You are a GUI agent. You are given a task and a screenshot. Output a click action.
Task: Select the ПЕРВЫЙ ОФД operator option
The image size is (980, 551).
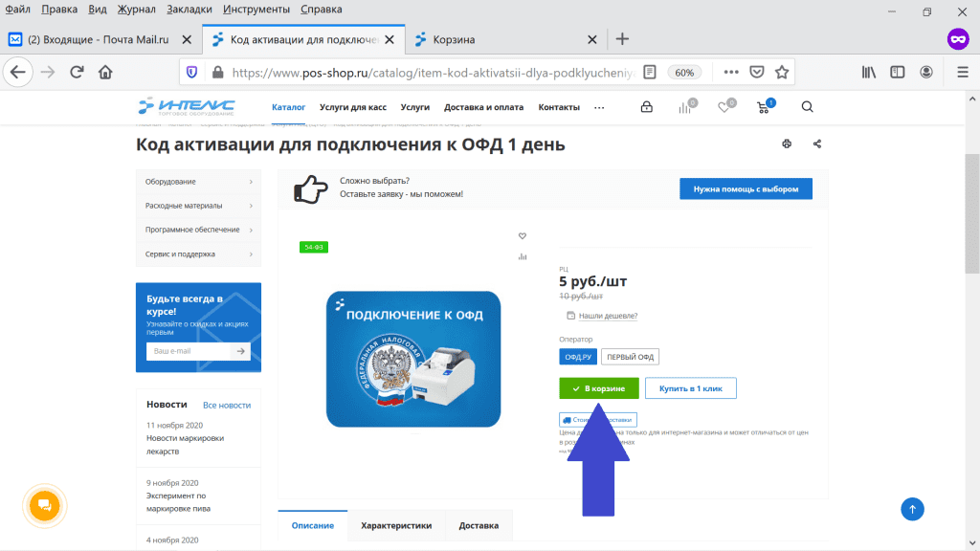pyautogui.click(x=630, y=357)
